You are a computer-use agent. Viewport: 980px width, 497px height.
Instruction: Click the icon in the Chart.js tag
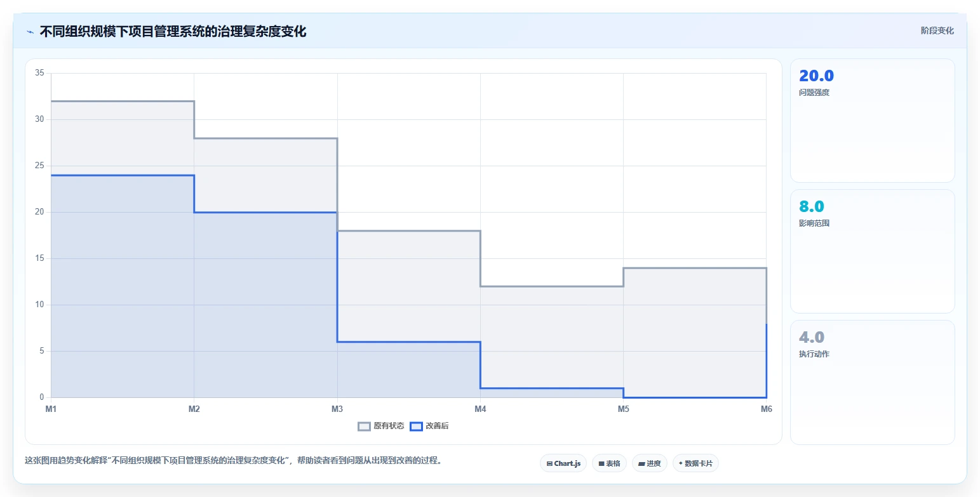pos(549,464)
